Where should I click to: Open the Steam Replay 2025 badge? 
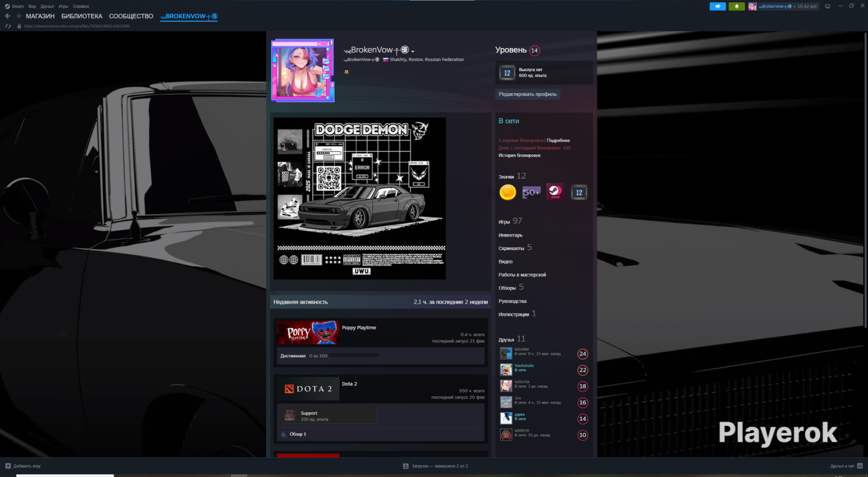(x=554, y=192)
